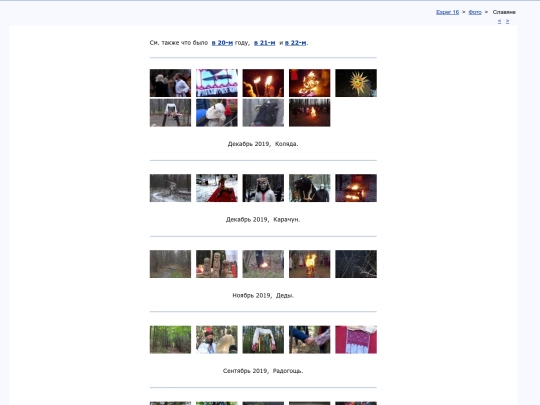
Task: Open Карачун thumbnail with red cloth on snow
Action: click(217, 188)
